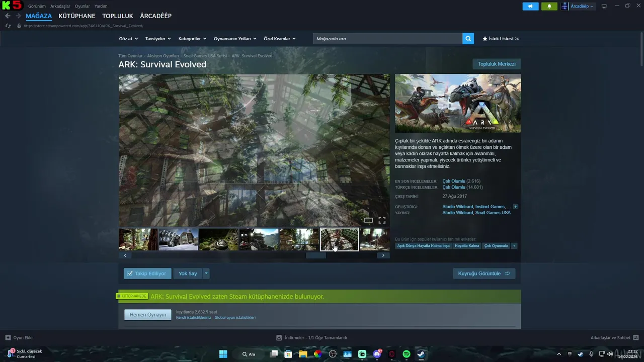Screen dimensions: 644x362
Task: Toggle the Takip Ediliyor follow checkbox
Action: tap(130, 274)
